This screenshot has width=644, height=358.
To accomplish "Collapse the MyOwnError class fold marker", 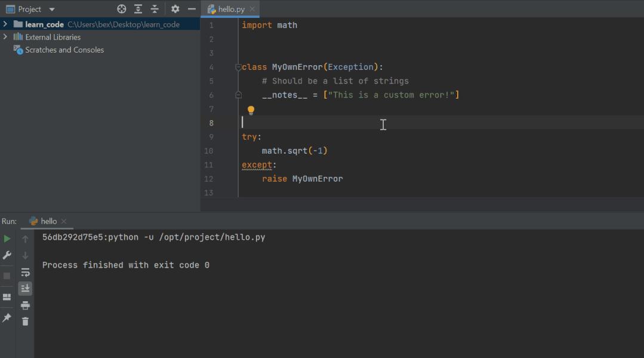I will (x=238, y=67).
